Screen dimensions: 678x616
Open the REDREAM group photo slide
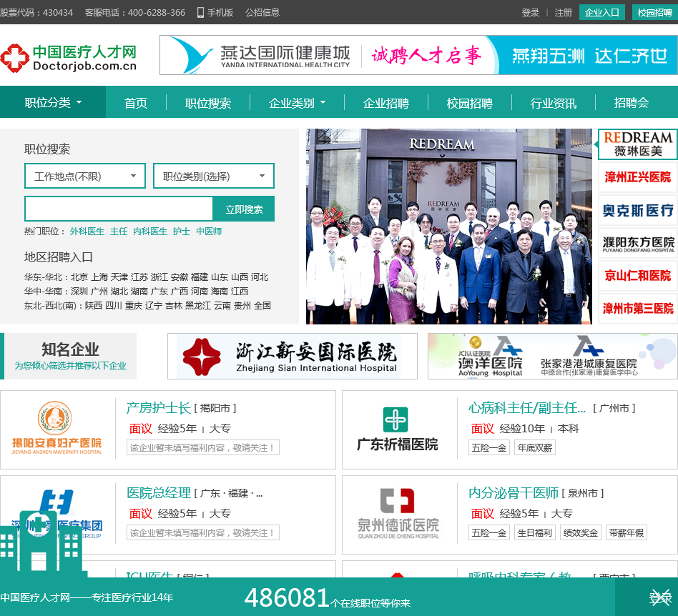tap(449, 227)
